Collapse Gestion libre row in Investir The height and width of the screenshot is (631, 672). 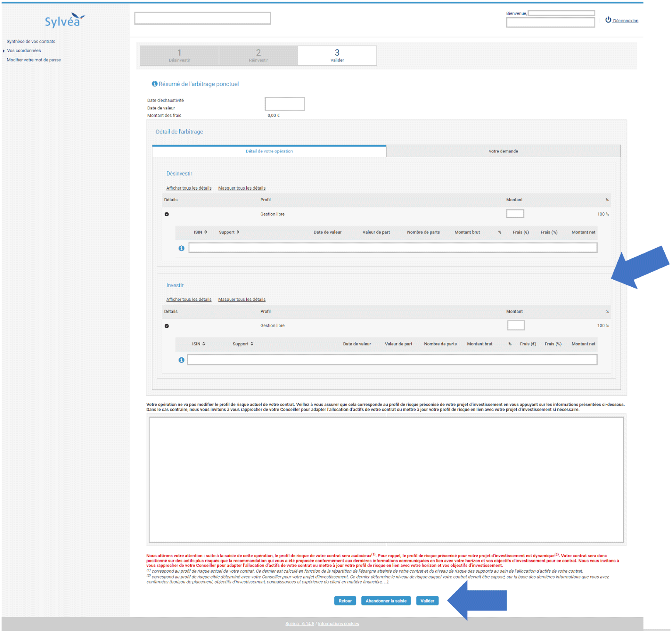point(167,326)
